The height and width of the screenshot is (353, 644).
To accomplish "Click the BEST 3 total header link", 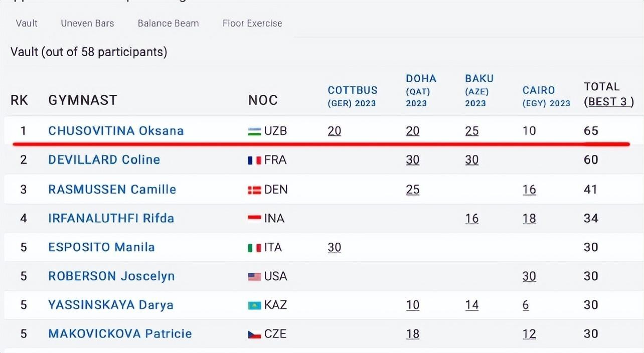I will (x=607, y=102).
